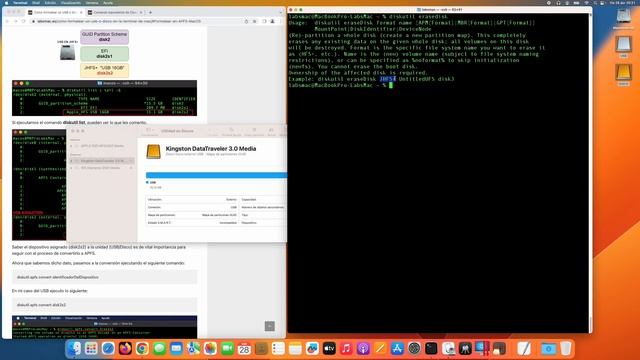Screen dimensions: 640x360
Task: Open App Store from the Dock
Action: pos(397,348)
